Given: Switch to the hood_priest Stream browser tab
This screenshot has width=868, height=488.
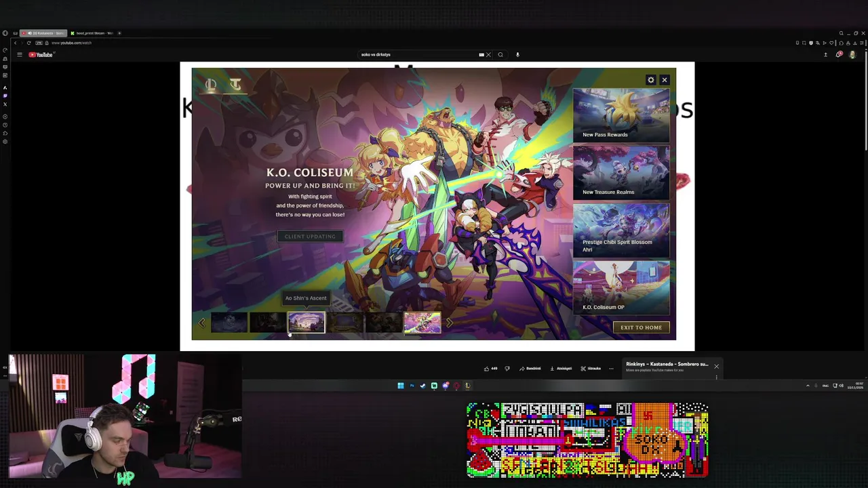Looking at the screenshot, I should [x=92, y=33].
